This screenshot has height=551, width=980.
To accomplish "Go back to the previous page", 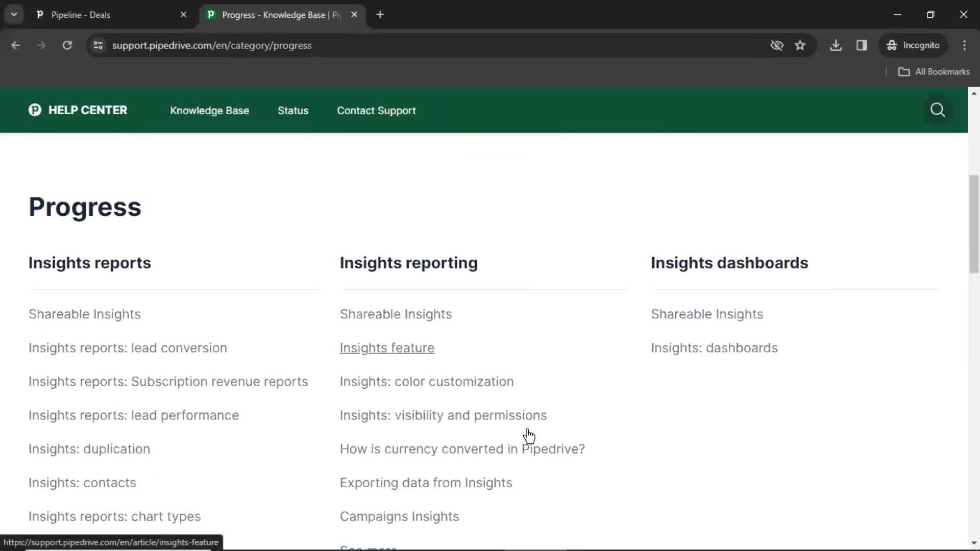I will 16,45.
